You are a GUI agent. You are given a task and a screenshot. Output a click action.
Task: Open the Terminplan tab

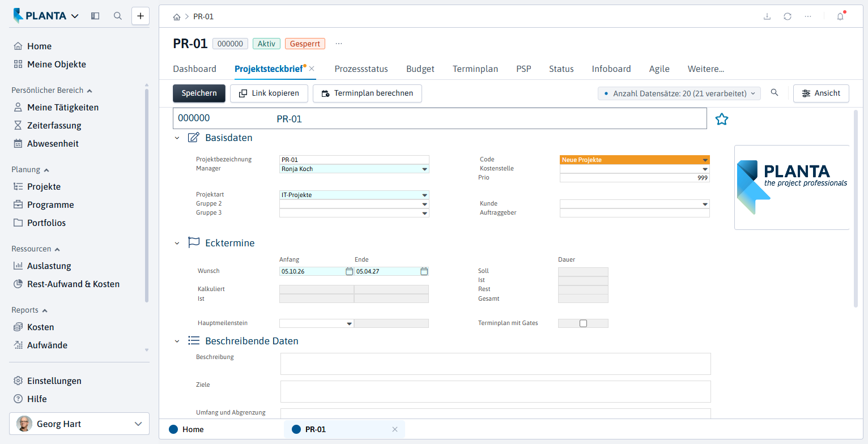475,69
